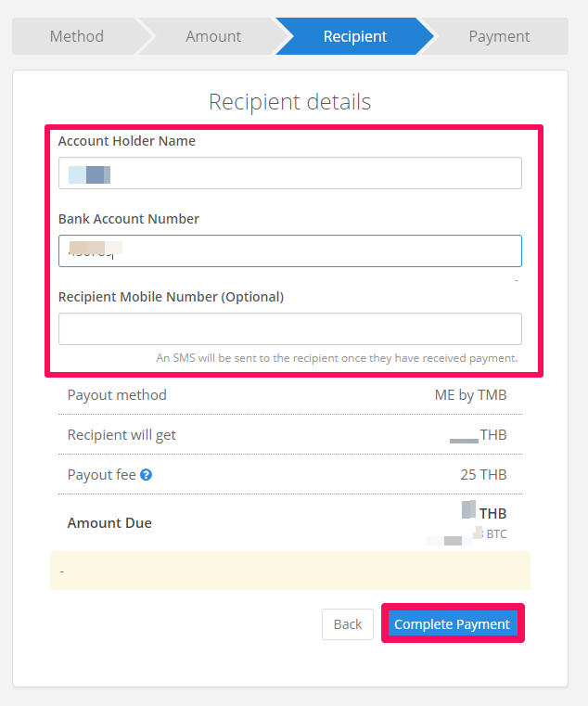
Task: Jump to the Payment step
Action: 499,36
